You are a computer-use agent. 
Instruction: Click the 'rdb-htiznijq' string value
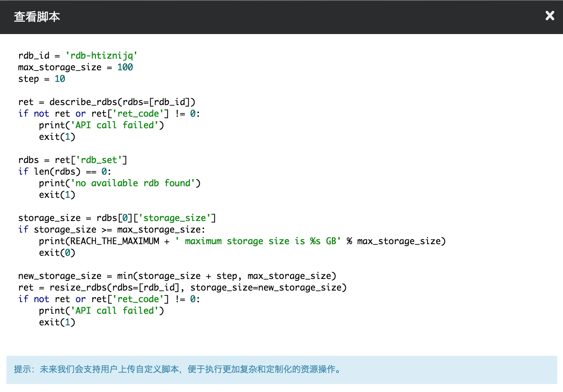pyautogui.click(x=101, y=55)
